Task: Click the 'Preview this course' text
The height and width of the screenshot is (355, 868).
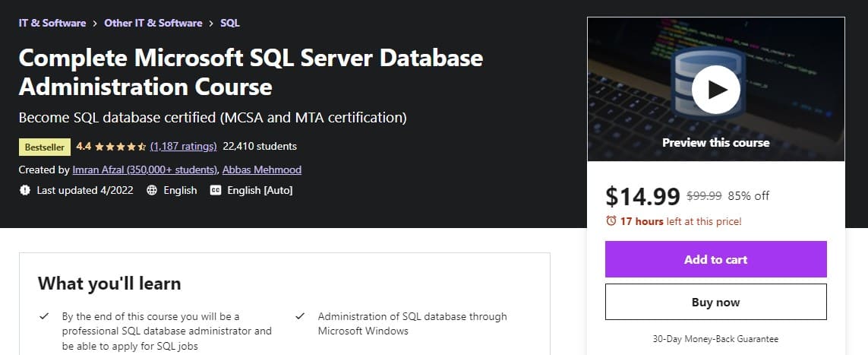Action: [x=716, y=142]
